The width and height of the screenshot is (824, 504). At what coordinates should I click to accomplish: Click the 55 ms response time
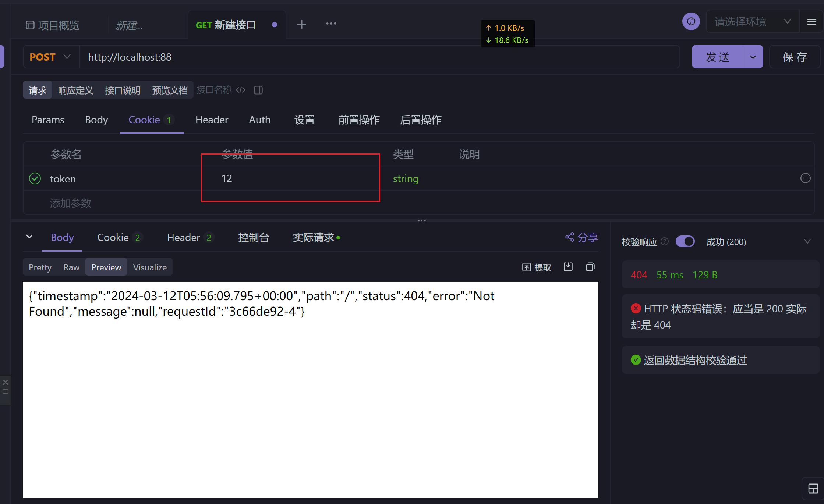click(x=670, y=275)
